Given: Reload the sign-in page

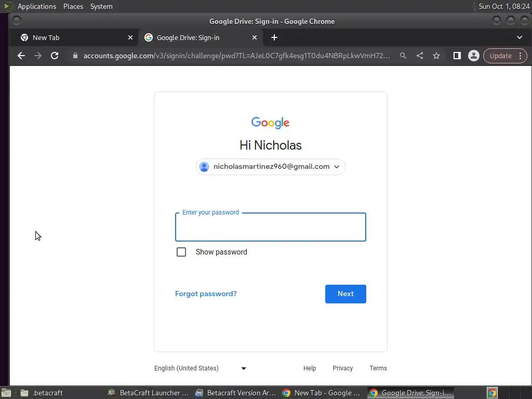Looking at the screenshot, I should [55, 56].
